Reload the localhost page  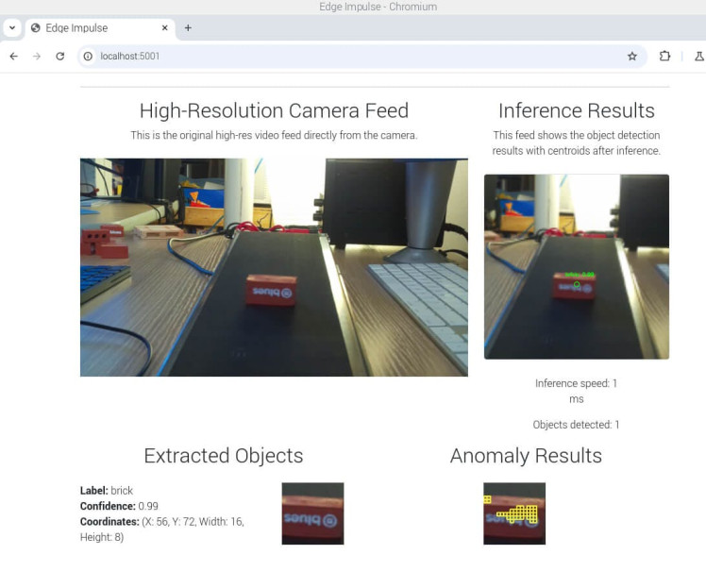coord(59,57)
